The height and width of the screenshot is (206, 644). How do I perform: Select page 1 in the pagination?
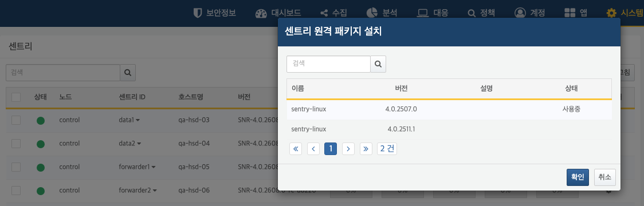click(x=331, y=149)
